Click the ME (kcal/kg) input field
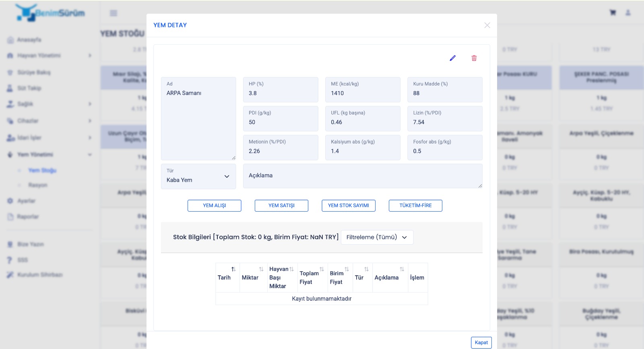644x349 pixels. 363,89
